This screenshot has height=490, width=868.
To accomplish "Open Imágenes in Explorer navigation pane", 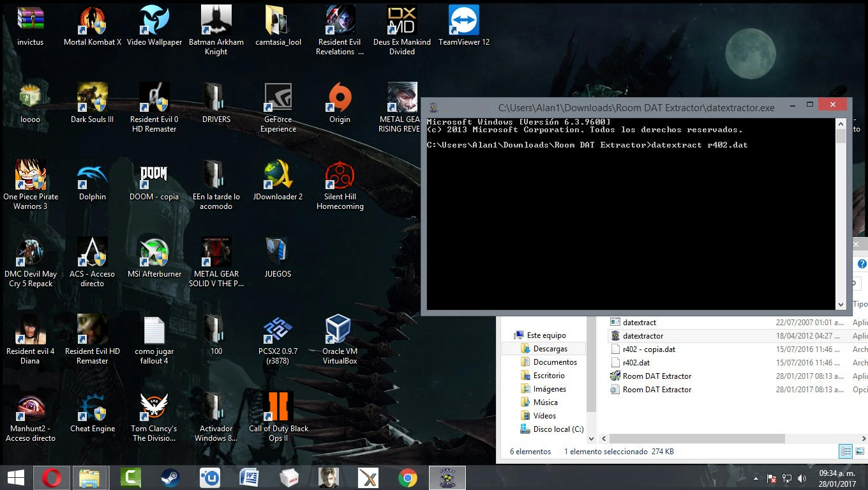I will click(x=543, y=389).
